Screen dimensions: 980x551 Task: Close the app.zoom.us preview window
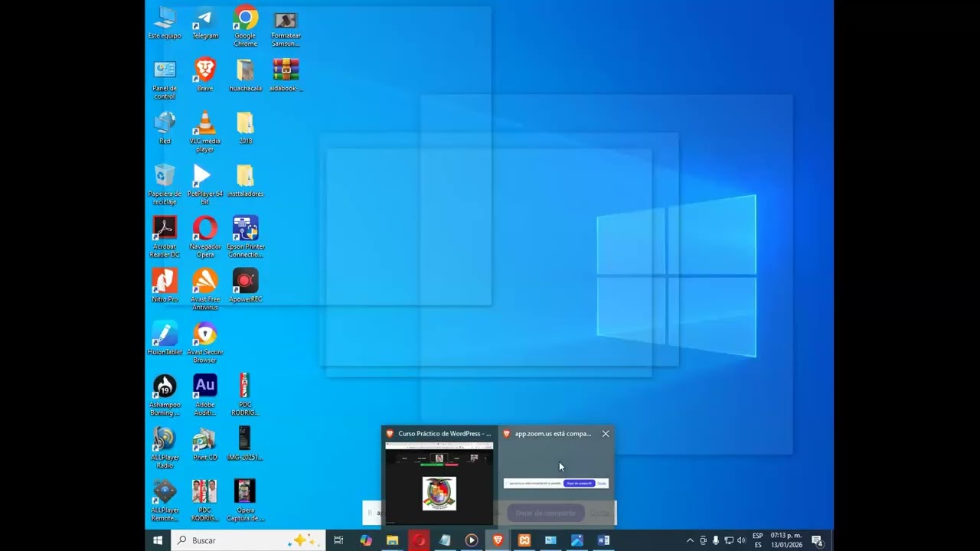tap(606, 434)
